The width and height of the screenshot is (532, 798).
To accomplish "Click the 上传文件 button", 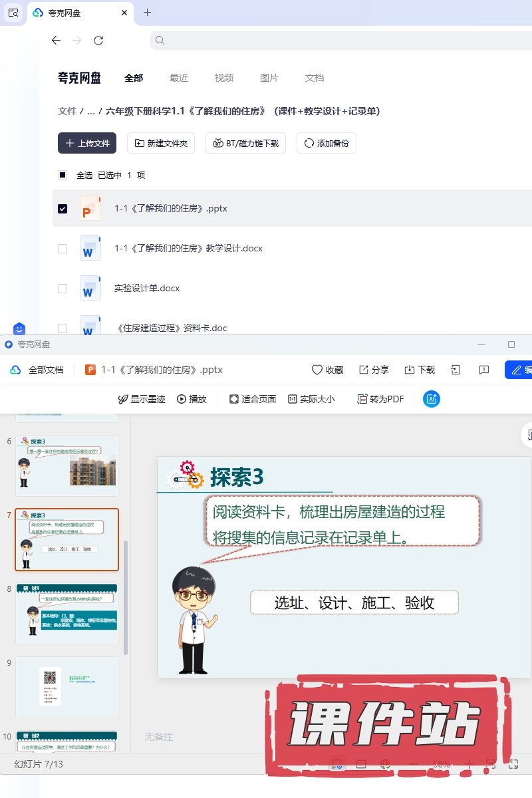I will (x=87, y=143).
